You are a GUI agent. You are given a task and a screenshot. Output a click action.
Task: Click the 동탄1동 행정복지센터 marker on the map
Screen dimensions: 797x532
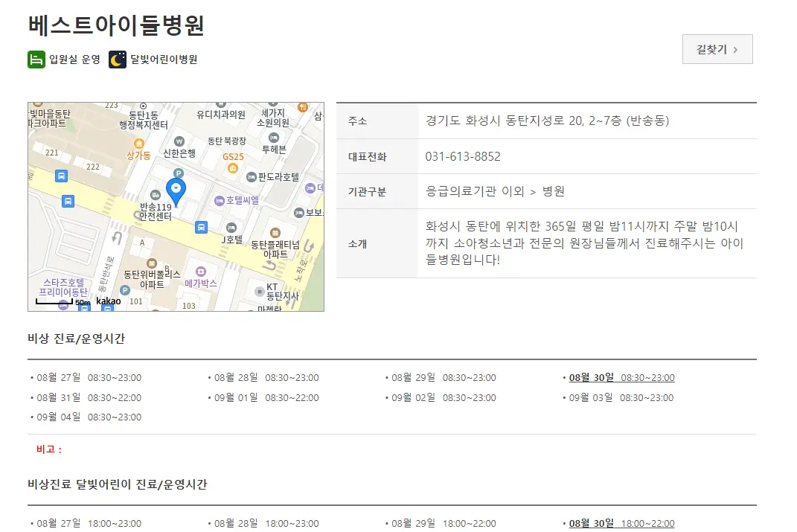coord(143,106)
